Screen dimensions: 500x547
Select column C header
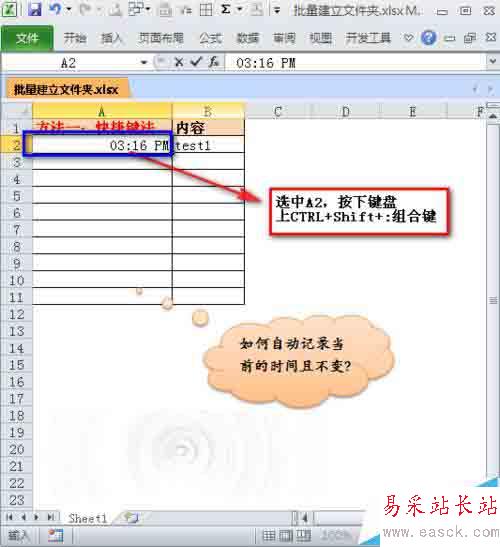(278, 112)
